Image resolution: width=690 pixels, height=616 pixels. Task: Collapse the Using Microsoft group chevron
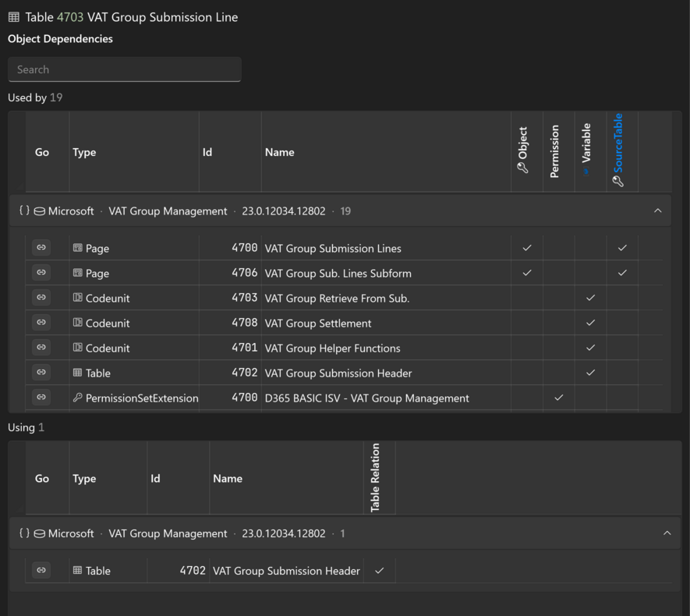[x=667, y=533]
